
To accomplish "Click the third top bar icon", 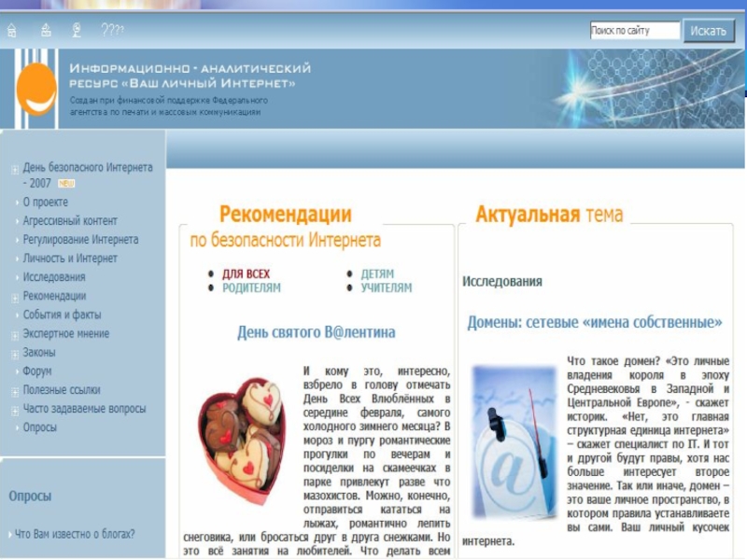I will 77,30.
